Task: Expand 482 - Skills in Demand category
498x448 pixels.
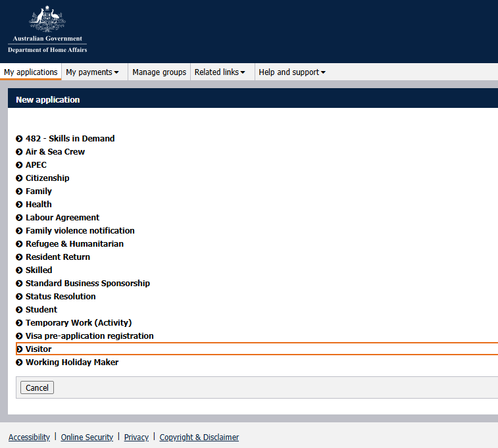Action: coord(70,139)
